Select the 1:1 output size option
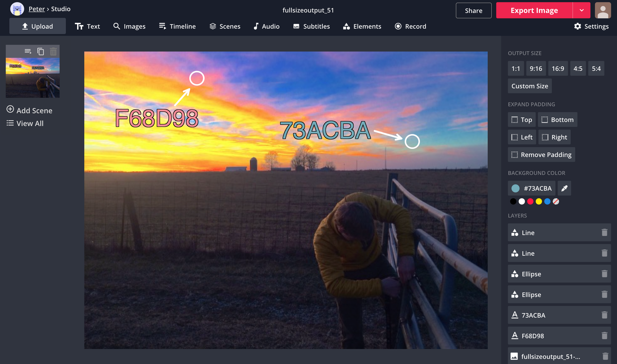Viewport: 617px width, 364px height. (x=516, y=68)
